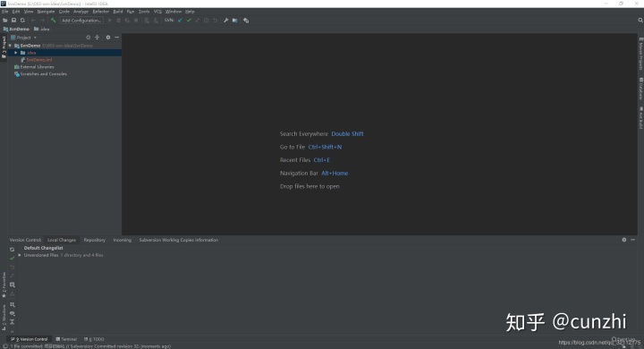The image size is (644, 349).
Task: Open the Help menu
Action: (190, 12)
